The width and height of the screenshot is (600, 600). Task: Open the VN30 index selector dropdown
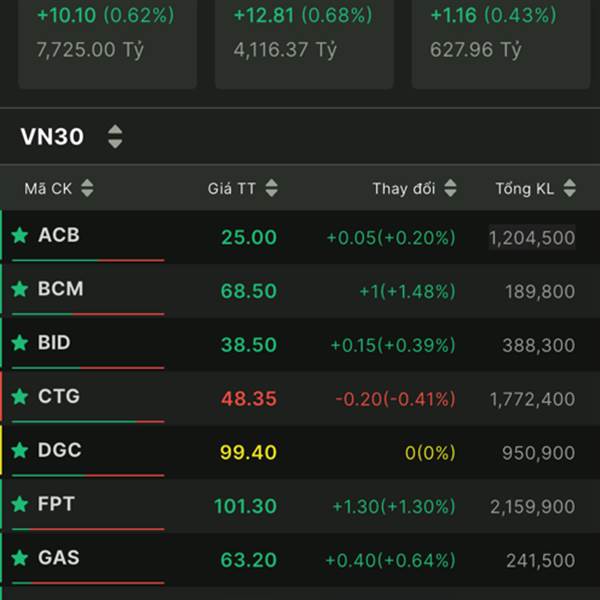point(115,137)
